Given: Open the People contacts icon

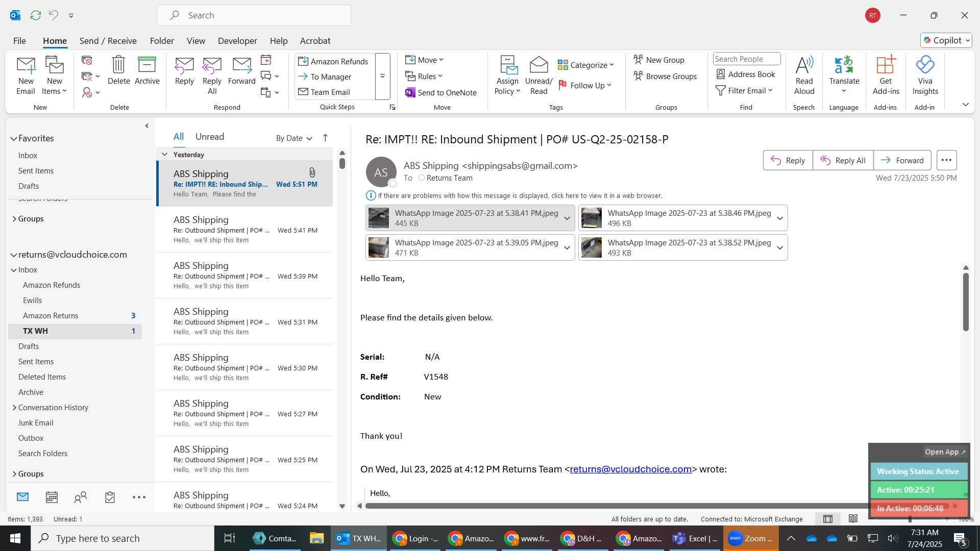Looking at the screenshot, I should [81, 497].
